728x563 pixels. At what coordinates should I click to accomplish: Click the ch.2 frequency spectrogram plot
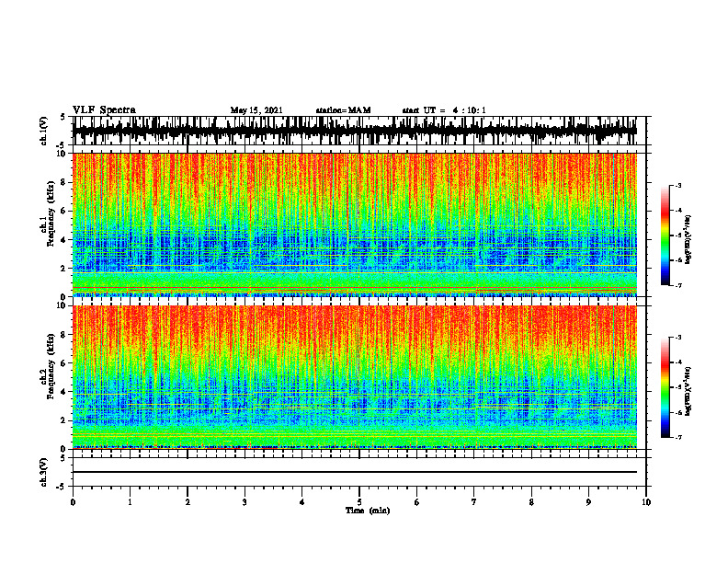coord(355,377)
